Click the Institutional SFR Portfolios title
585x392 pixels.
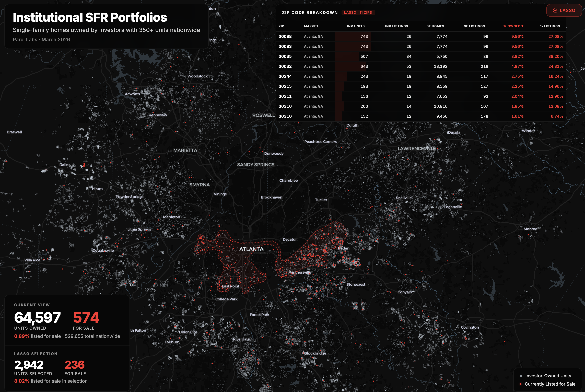90,17
